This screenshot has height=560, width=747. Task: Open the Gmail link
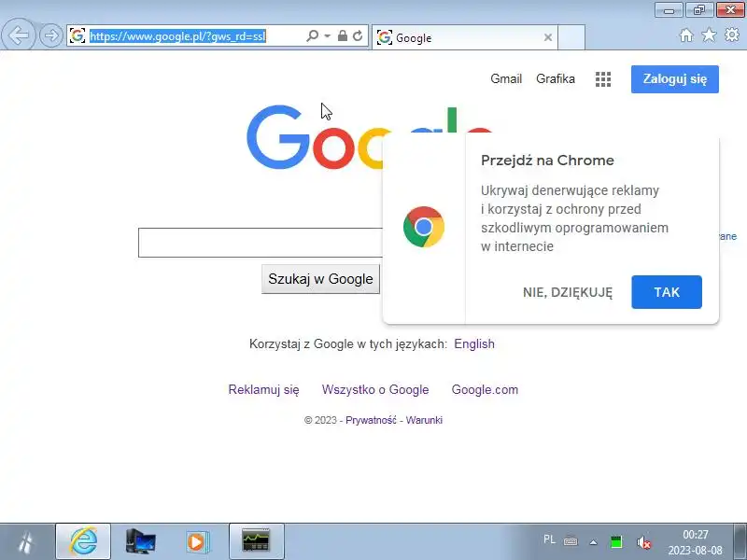pyautogui.click(x=506, y=78)
